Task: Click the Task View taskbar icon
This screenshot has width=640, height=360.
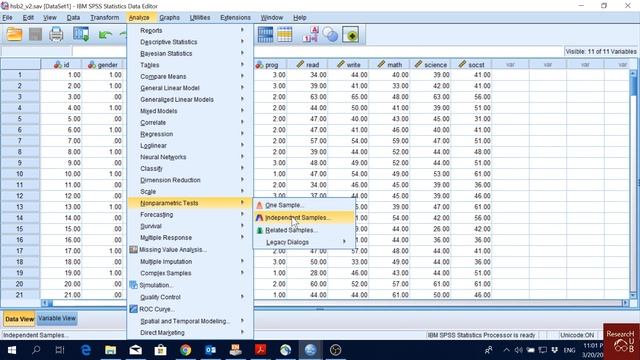Action: 60,350
